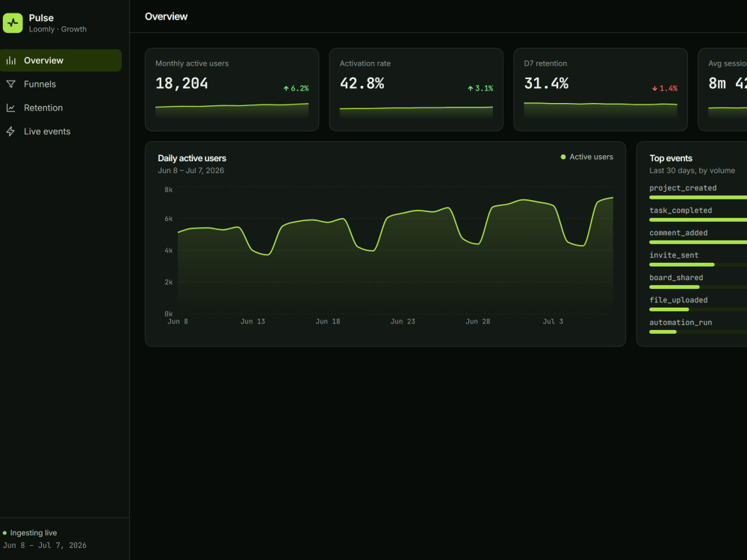This screenshot has height=560, width=747.
Task: Click the automation_run event label
Action: point(681,323)
